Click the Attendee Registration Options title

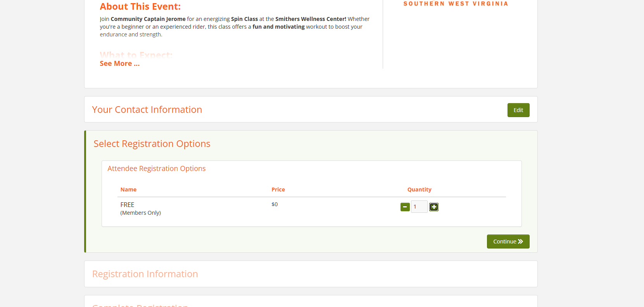[156, 169]
